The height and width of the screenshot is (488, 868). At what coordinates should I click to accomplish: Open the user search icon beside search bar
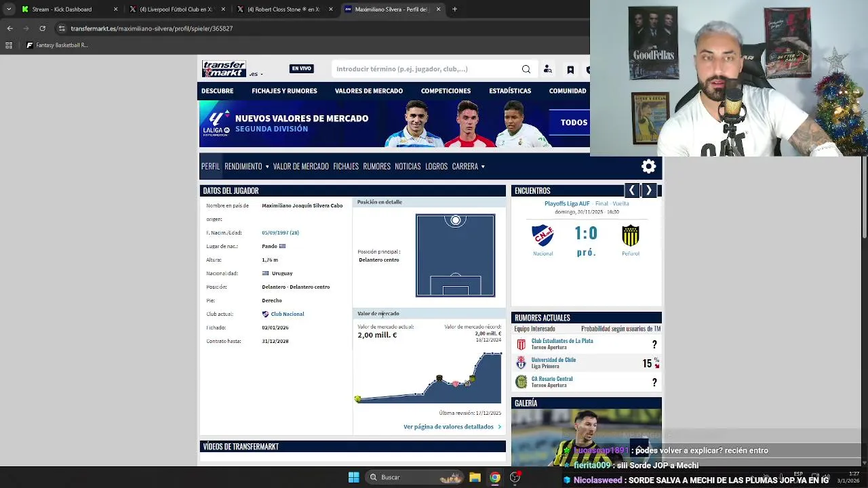click(x=548, y=69)
